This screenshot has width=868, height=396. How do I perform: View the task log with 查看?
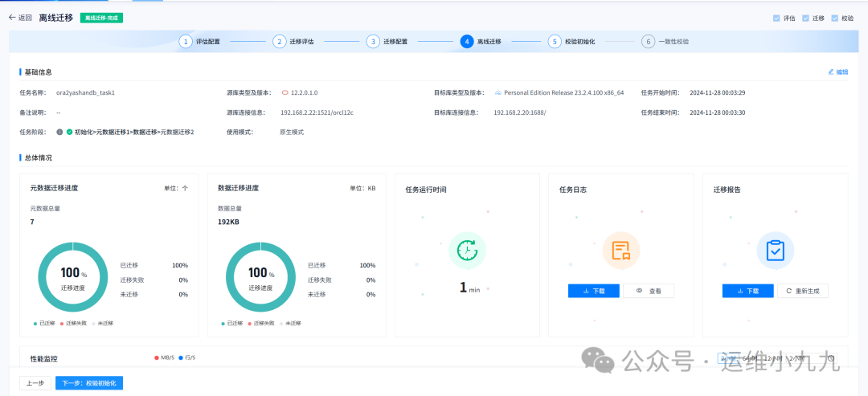(x=649, y=291)
